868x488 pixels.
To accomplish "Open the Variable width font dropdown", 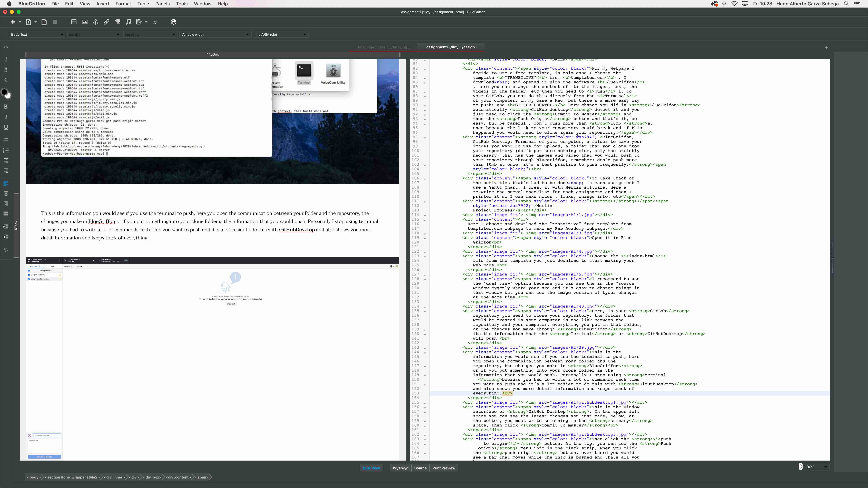I will (215, 34).
